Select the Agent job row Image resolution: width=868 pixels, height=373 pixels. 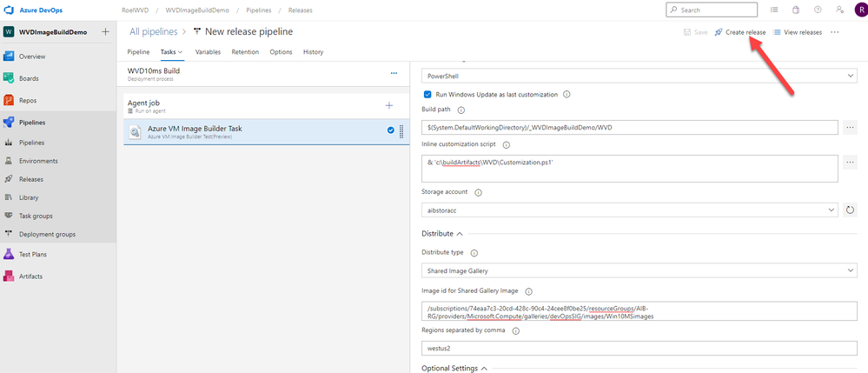266,105
